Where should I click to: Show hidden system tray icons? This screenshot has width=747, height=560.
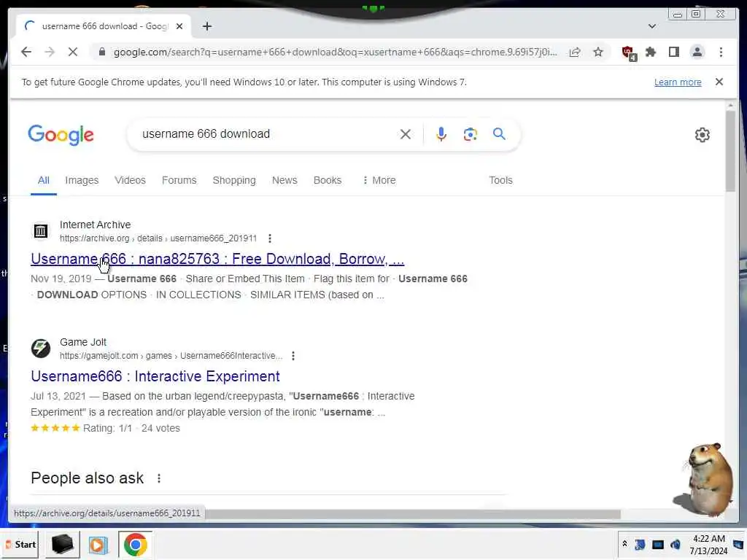(624, 544)
